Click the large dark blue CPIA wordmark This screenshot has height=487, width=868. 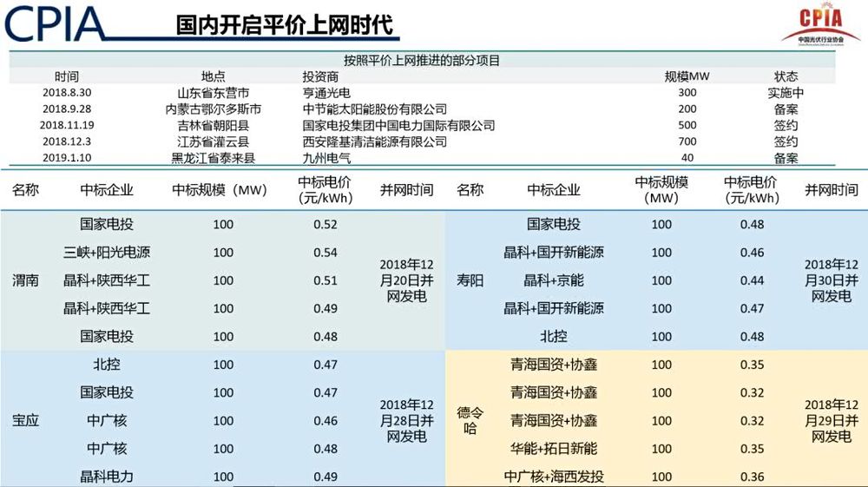(54, 23)
